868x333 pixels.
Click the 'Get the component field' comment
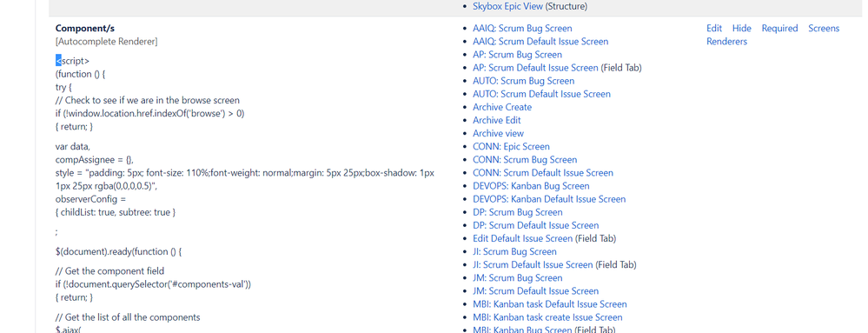click(x=109, y=271)
